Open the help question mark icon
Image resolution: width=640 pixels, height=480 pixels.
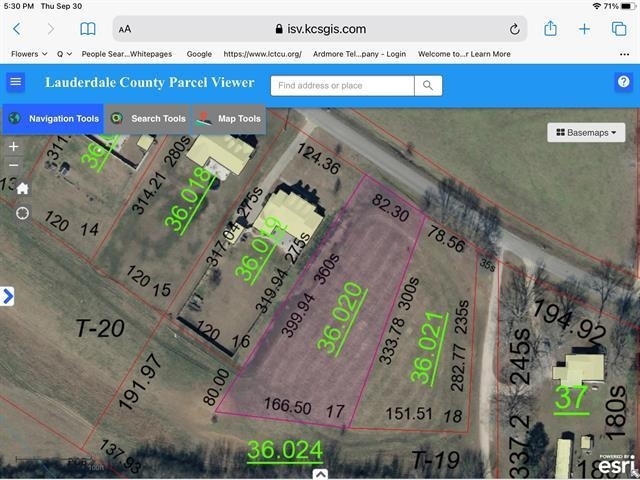point(623,83)
